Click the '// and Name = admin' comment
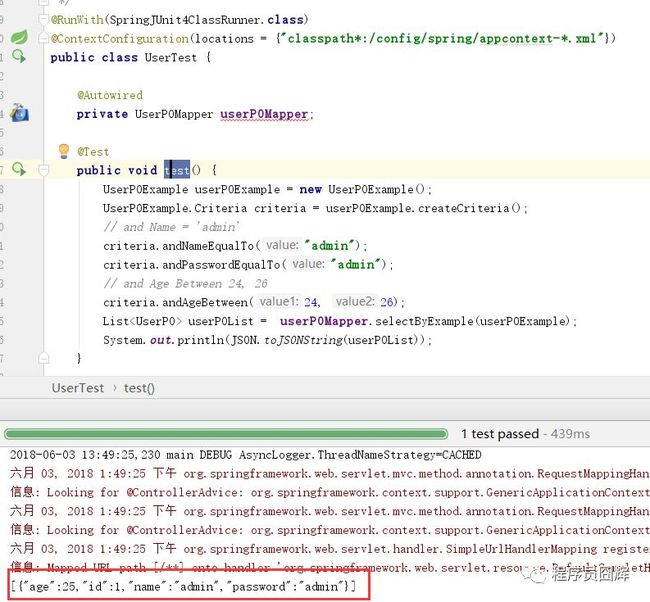 [x=171, y=227]
